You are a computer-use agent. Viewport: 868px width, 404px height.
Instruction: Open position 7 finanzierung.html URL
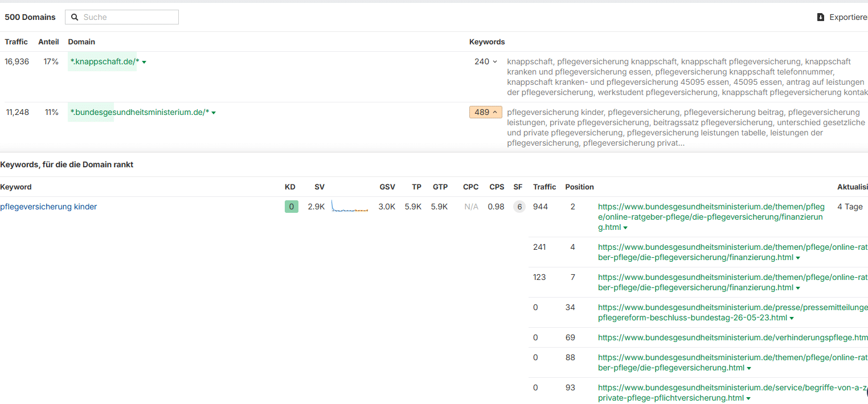tap(732, 282)
